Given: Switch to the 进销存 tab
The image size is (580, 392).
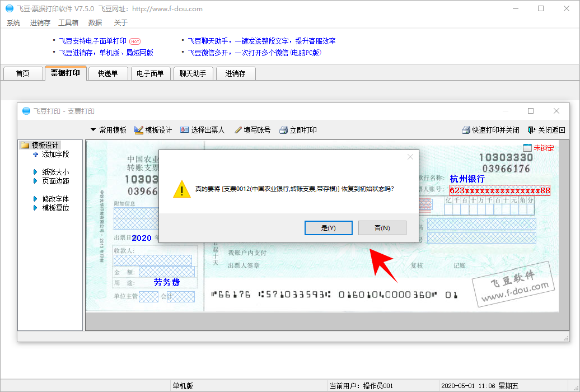Looking at the screenshot, I should click(x=235, y=73).
